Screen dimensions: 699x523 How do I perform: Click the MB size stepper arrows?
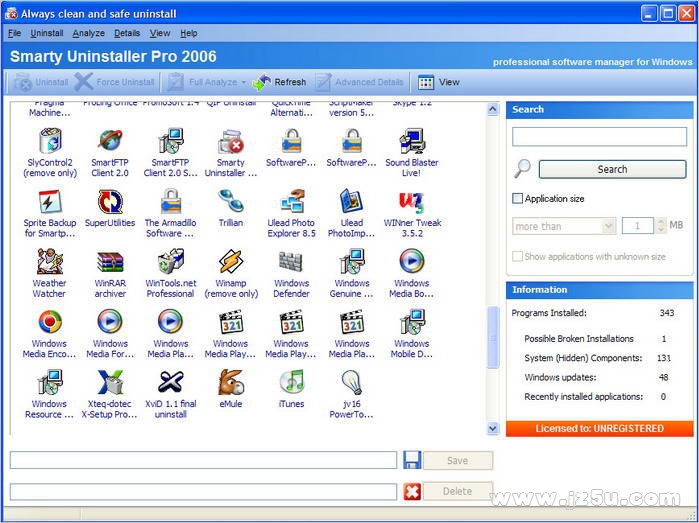tap(661, 226)
